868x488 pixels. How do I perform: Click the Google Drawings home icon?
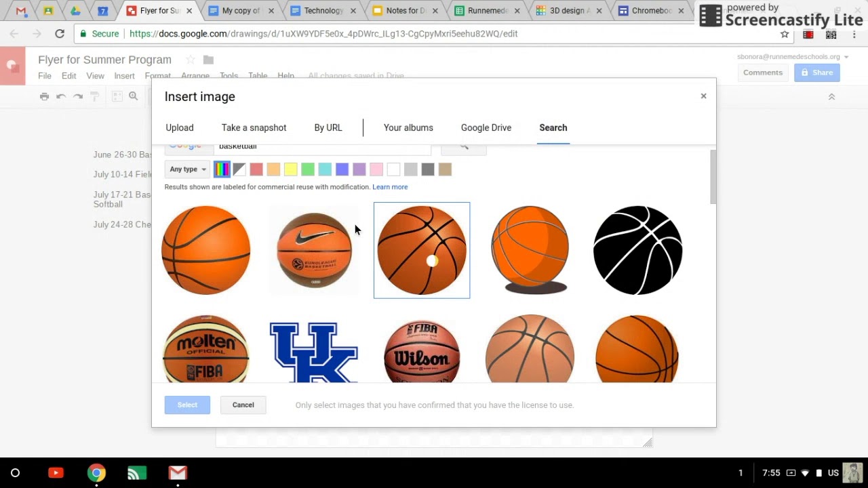coord(12,66)
